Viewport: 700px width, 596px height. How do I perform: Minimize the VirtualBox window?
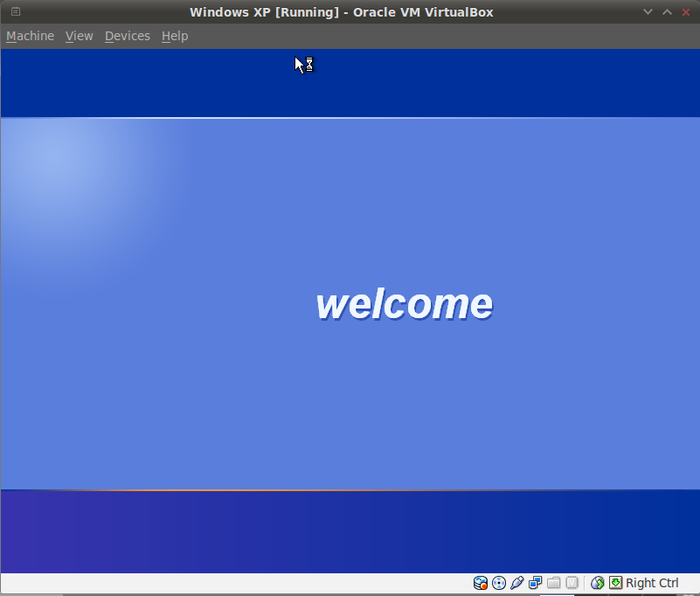648,12
